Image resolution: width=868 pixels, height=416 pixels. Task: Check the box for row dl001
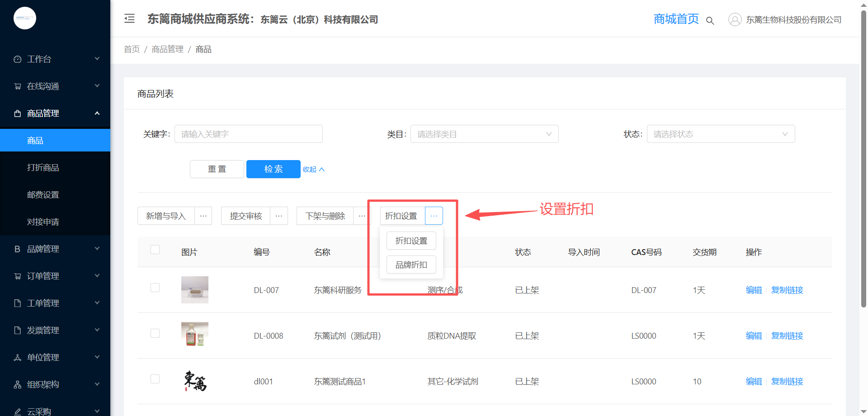pyautogui.click(x=155, y=379)
